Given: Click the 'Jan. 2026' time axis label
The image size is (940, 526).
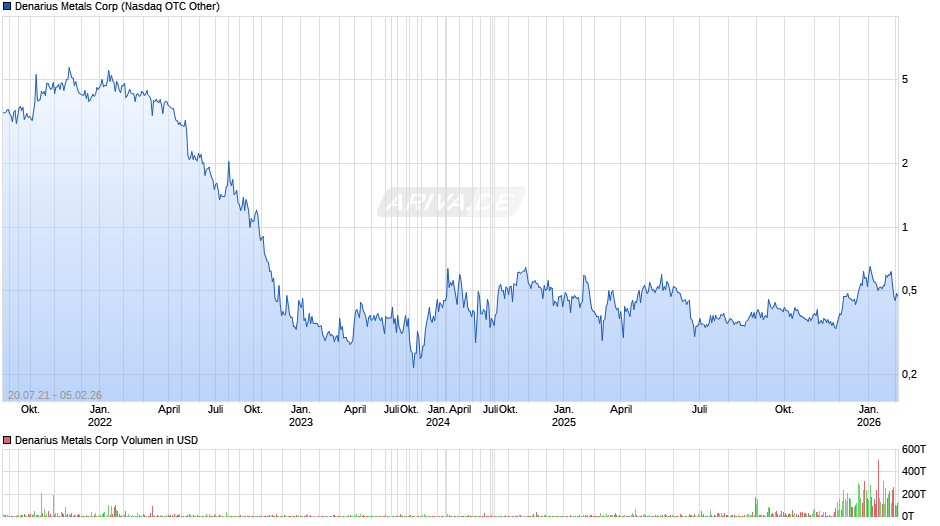Looking at the screenshot, I should coord(869,416).
